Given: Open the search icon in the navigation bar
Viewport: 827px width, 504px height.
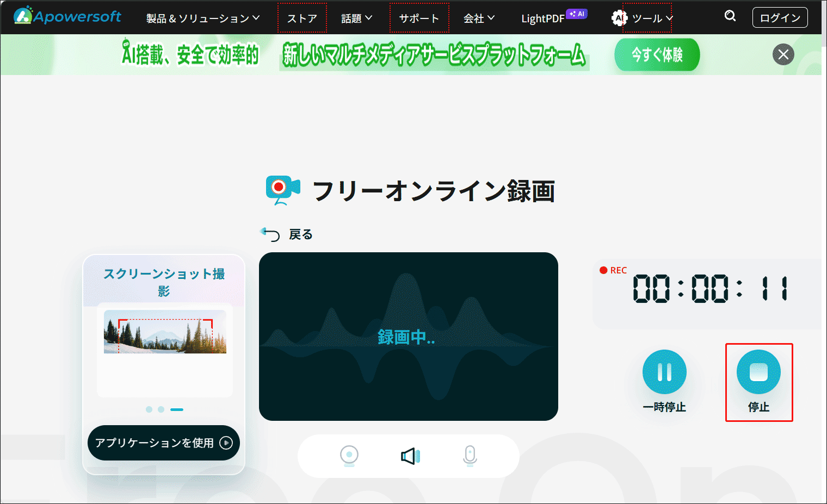Looking at the screenshot, I should 730,16.
